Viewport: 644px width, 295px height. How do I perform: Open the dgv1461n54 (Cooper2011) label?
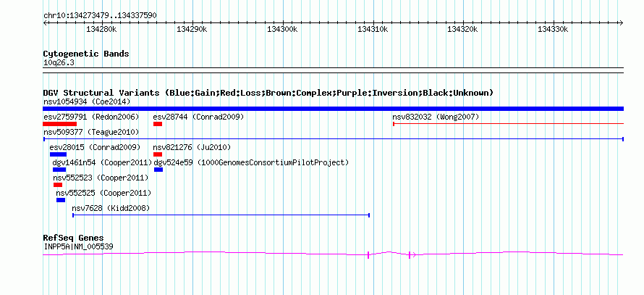point(102,162)
